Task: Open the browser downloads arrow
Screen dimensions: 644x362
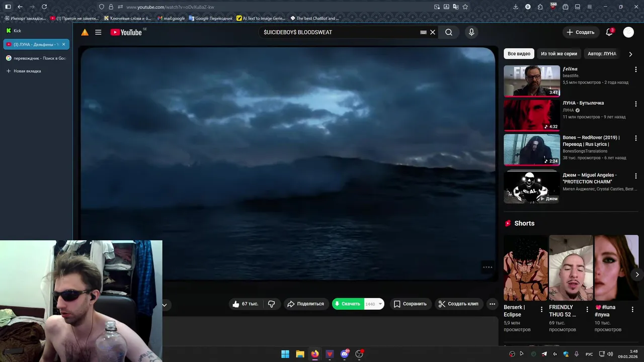Action: click(x=516, y=7)
